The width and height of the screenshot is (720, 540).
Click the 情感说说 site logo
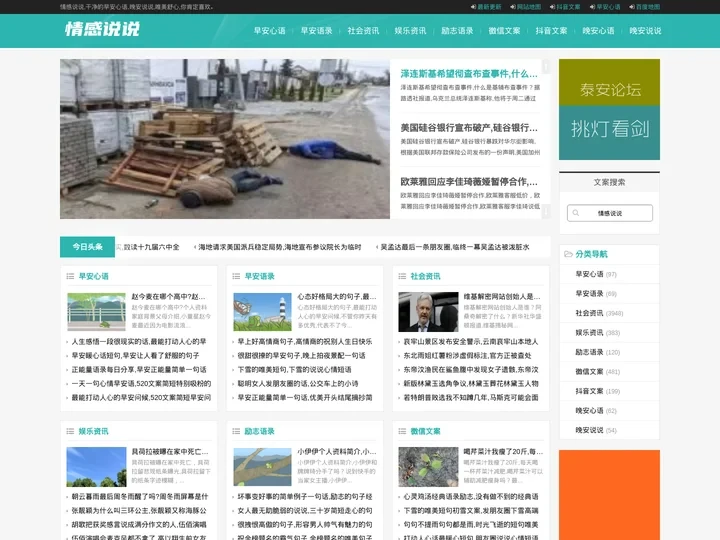tap(102, 29)
